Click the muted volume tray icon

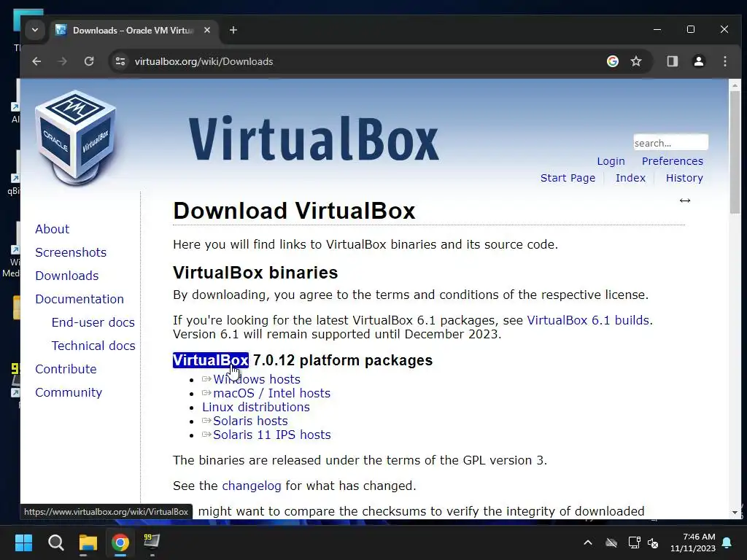click(653, 542)
